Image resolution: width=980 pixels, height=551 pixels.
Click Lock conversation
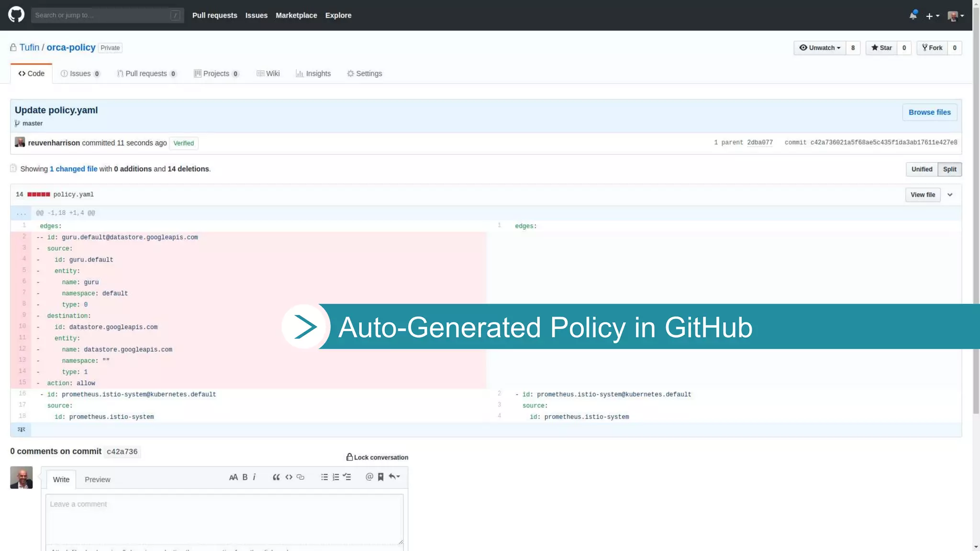pyautogui.click(x=378, y=457)
